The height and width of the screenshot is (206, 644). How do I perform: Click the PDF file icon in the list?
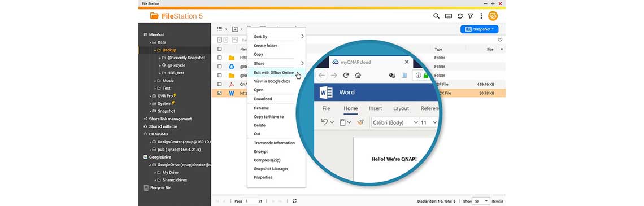(232, 84)
